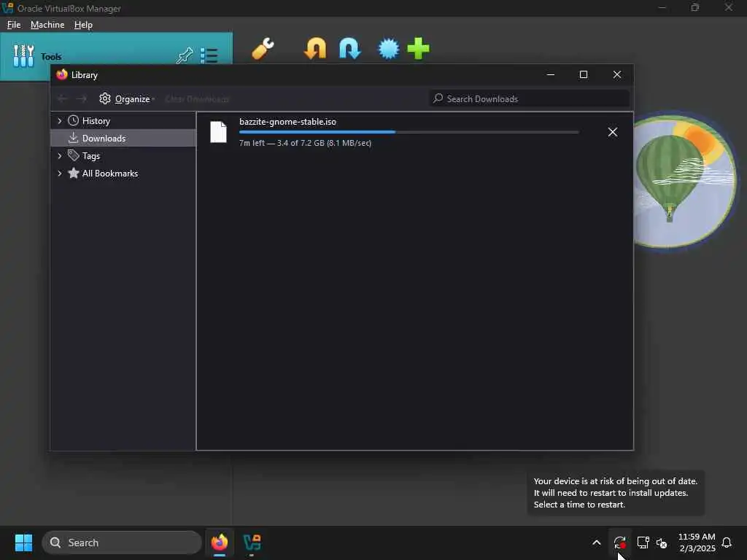Cancel the bazzite-gnome-stable.iso download
Viewport: 747px width, 560px height.
(613, 132)
